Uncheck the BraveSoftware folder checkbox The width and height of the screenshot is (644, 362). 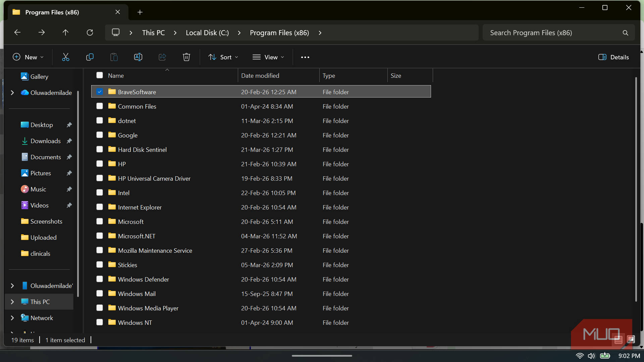[x=100, y=92]
